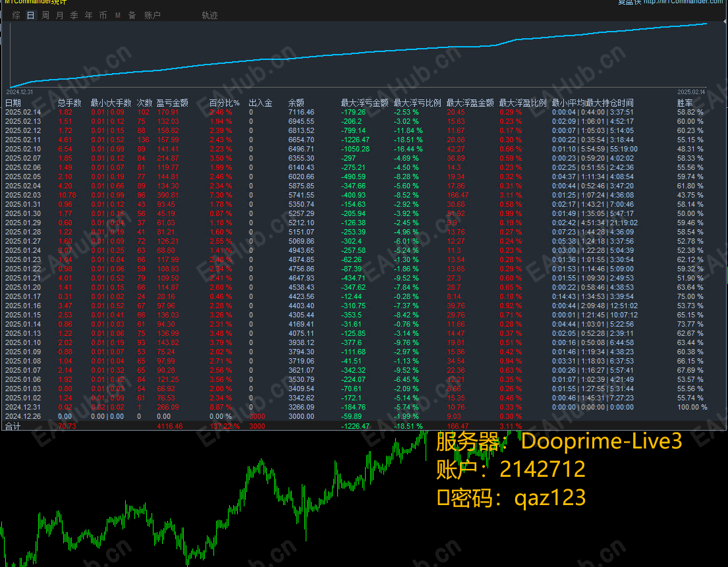Click the 余额 column header

click(x=296, y=103)
